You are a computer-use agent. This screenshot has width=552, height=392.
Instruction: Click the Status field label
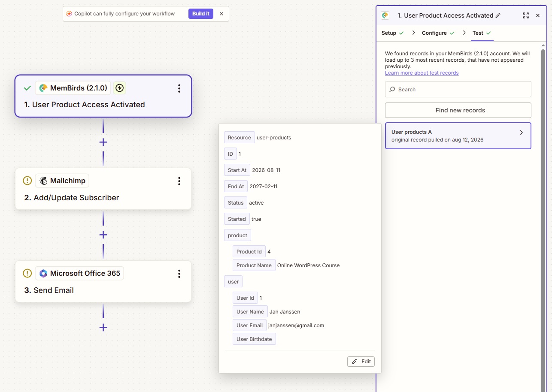236,202
